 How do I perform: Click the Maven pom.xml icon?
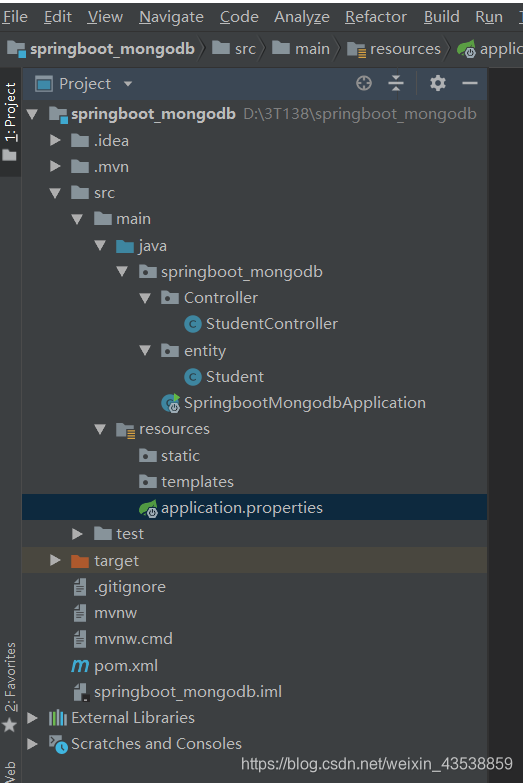pos(80,666)
